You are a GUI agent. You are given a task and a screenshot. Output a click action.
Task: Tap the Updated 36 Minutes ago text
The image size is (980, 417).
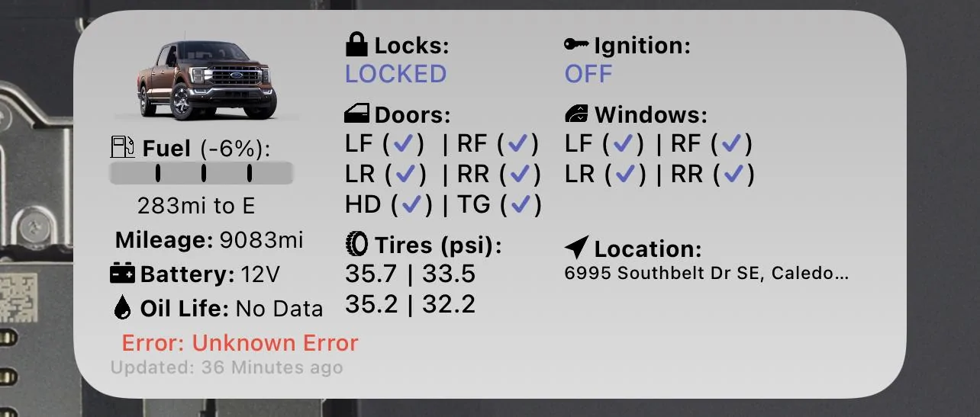(x=226, y=367)
